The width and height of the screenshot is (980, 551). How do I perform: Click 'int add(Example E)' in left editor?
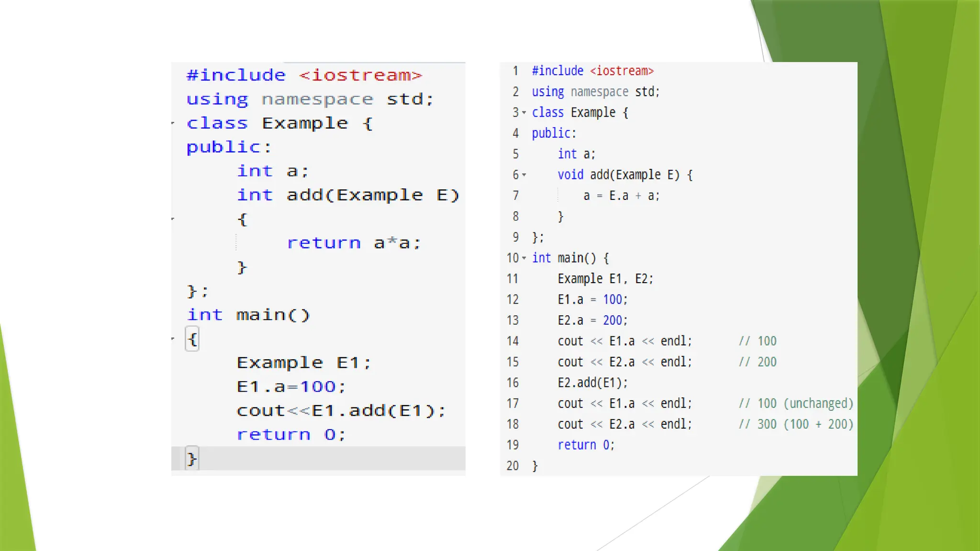pyautogui.click(x=348, y=195)
